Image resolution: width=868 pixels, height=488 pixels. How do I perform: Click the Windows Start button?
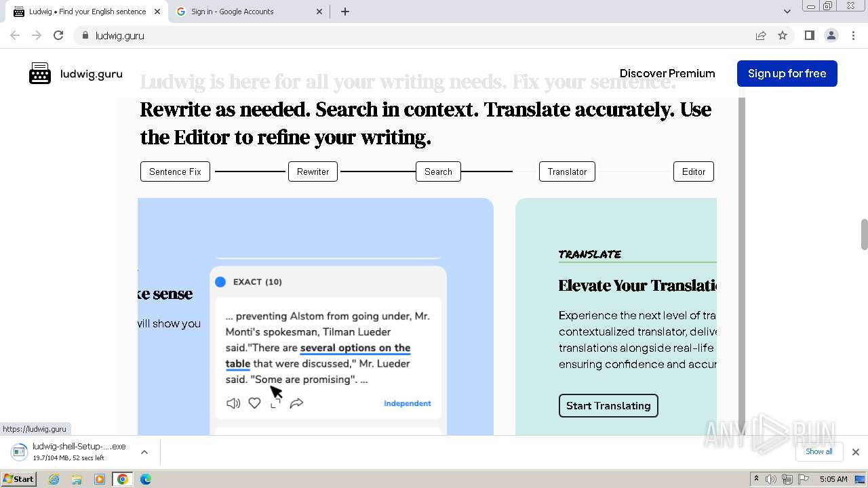pyautogui.click(x=18, y=479)
